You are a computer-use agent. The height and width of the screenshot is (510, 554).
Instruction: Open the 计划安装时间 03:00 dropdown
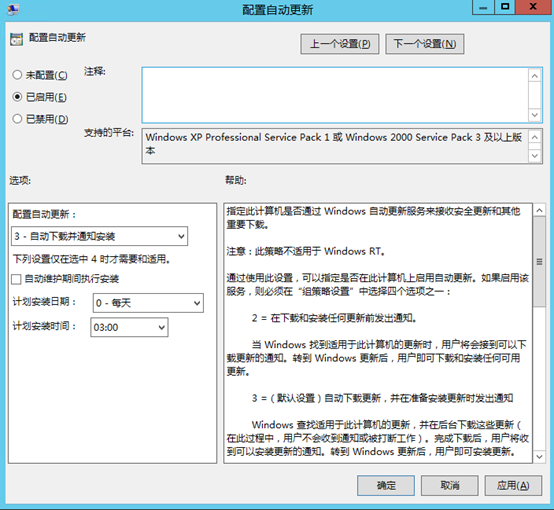pos(129,327)
